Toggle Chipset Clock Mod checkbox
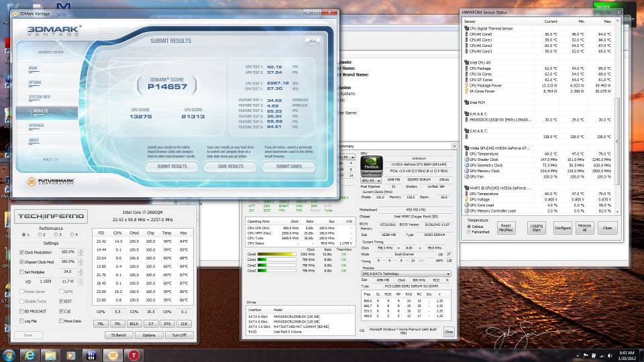The image size is (644, 362). (21, 262)
